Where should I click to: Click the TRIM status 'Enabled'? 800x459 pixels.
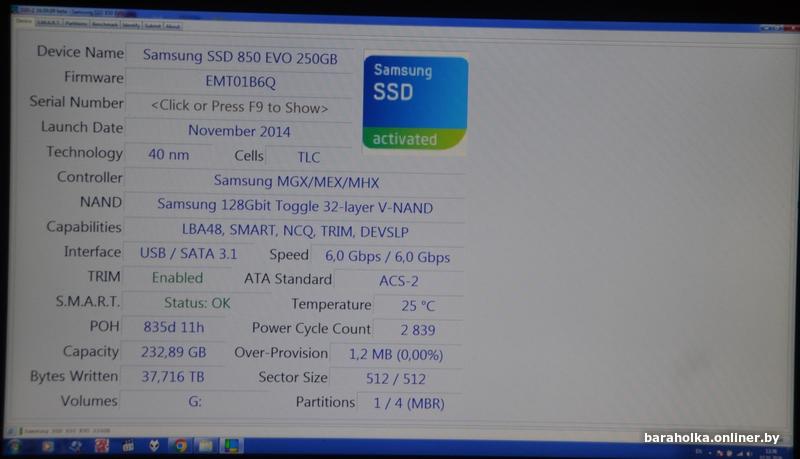pyautogui.click(x=177, y=278)
